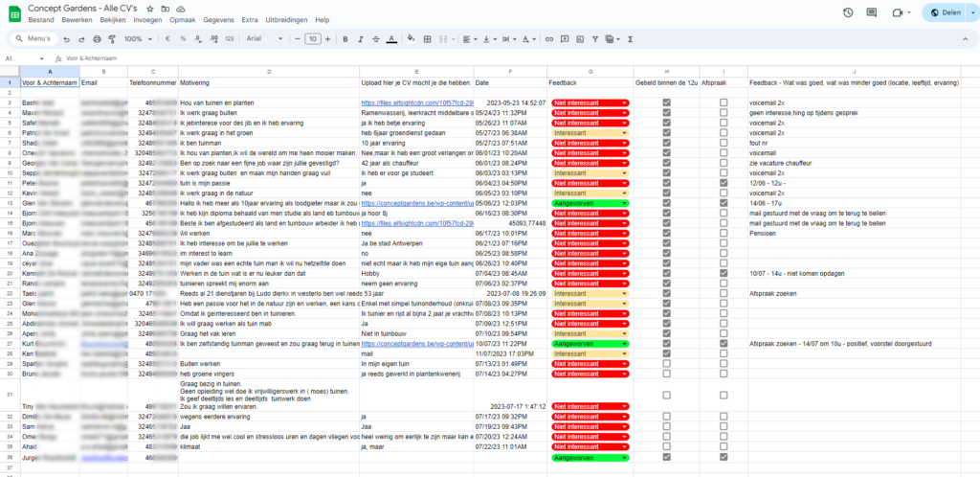980x477 pixels.
Task: Open the Menu's search box
Action: pos(33,38)
